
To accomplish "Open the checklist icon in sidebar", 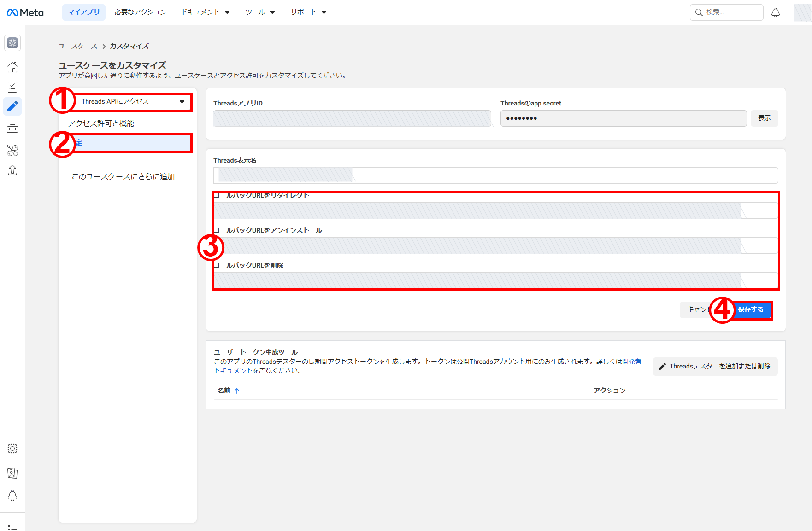I will coord(12,87).
